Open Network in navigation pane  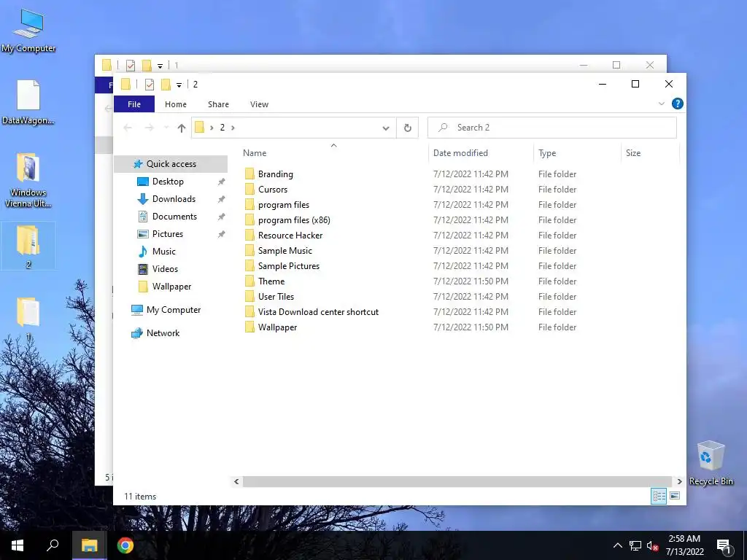(163, 333)
